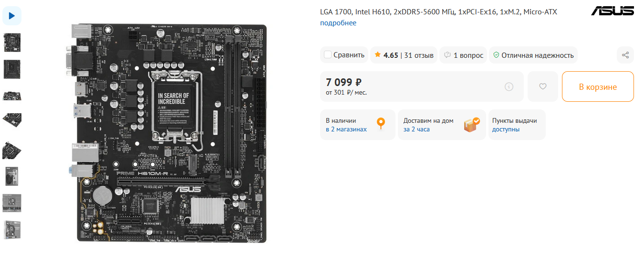Click the orange map pin icon

pos(380,124)
